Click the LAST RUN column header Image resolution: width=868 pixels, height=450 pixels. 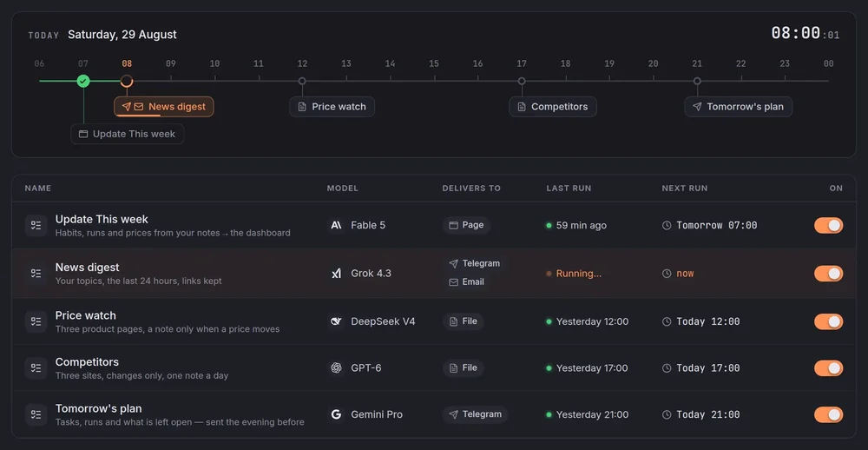pos(569,189)
